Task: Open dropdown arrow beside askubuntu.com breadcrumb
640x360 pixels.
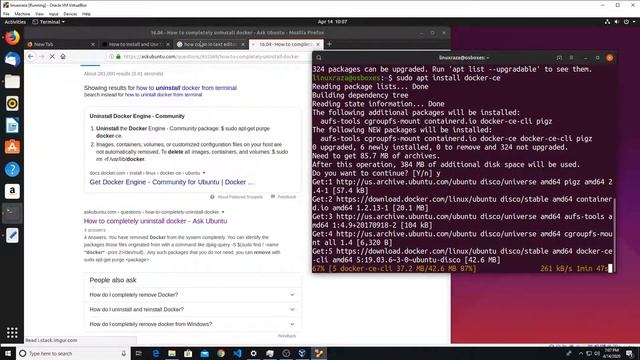Action: 223,212
